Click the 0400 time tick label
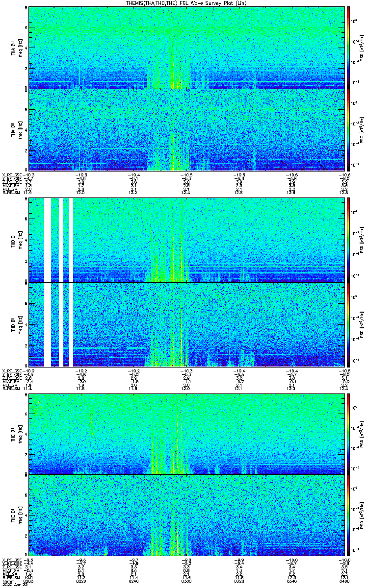368x588 pixels. (x=344, y=581)
